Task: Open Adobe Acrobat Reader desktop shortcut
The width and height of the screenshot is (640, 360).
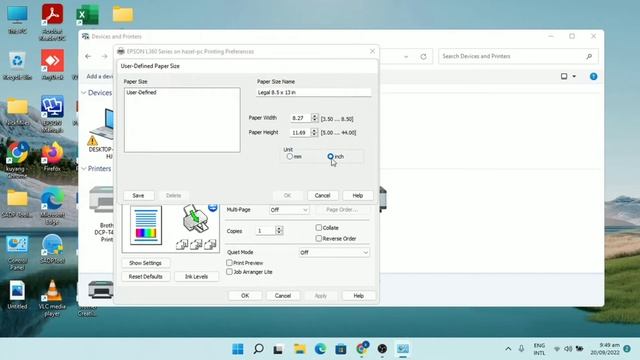Action: point(52,22)
